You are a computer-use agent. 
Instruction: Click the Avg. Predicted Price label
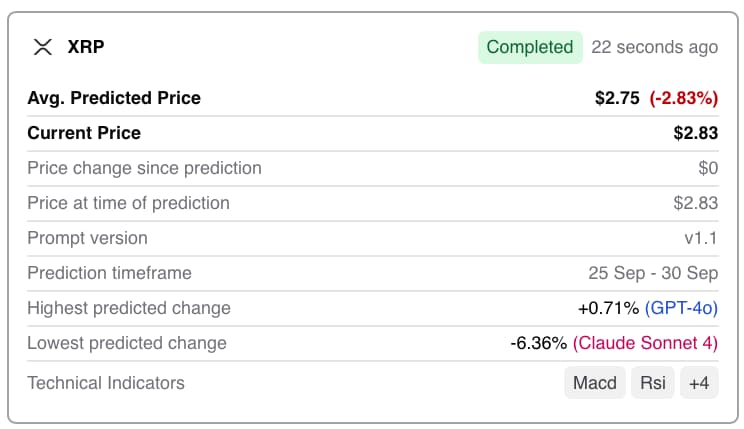114,98
